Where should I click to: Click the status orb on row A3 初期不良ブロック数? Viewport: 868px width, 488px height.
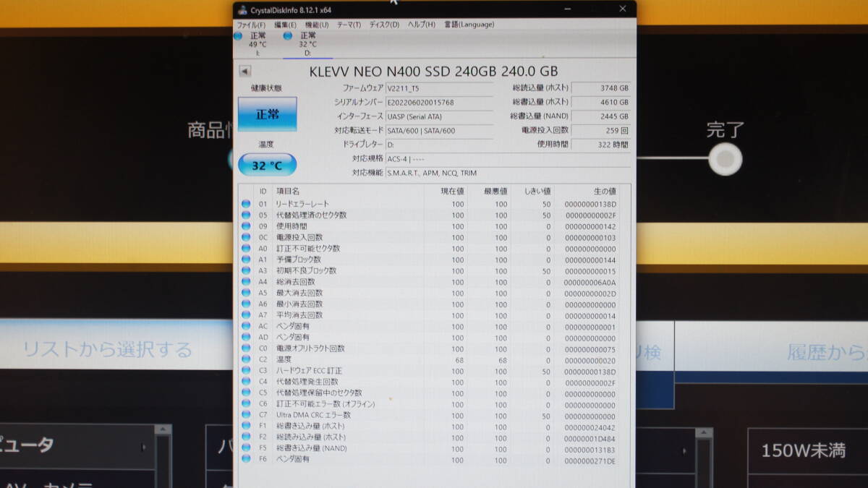(246, 271)
